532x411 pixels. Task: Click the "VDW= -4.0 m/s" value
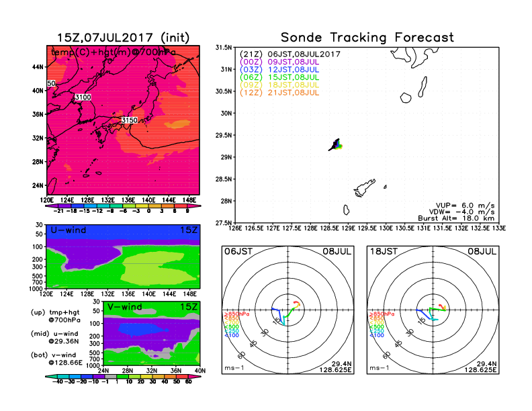tap(461, 212)
